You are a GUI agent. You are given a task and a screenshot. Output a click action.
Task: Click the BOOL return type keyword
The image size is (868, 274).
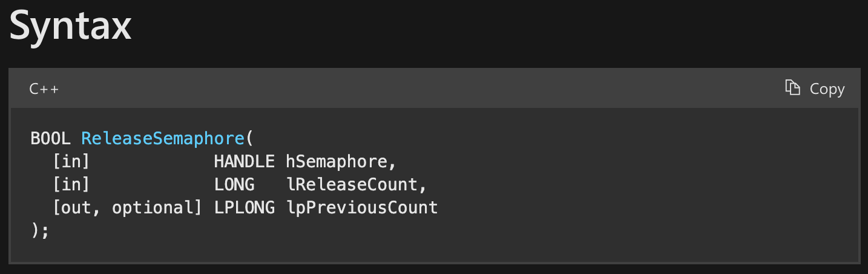pyautogui.click(x=50, y=138)
